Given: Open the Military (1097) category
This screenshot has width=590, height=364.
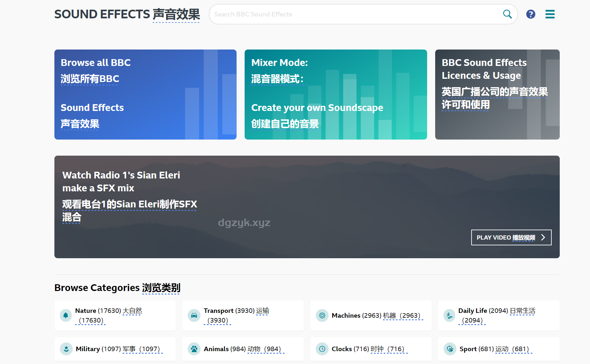Looking at the screenshot, I should click(x=115, y=349).
